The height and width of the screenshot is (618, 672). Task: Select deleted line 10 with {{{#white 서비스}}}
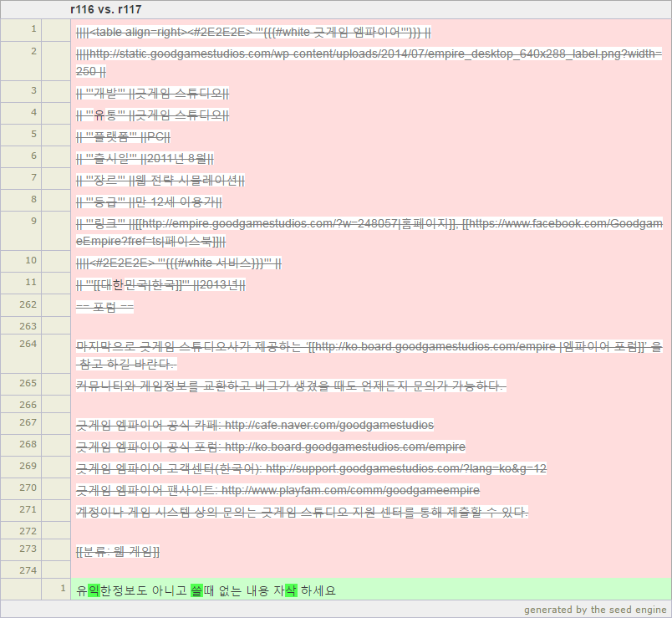click(179, 263)
